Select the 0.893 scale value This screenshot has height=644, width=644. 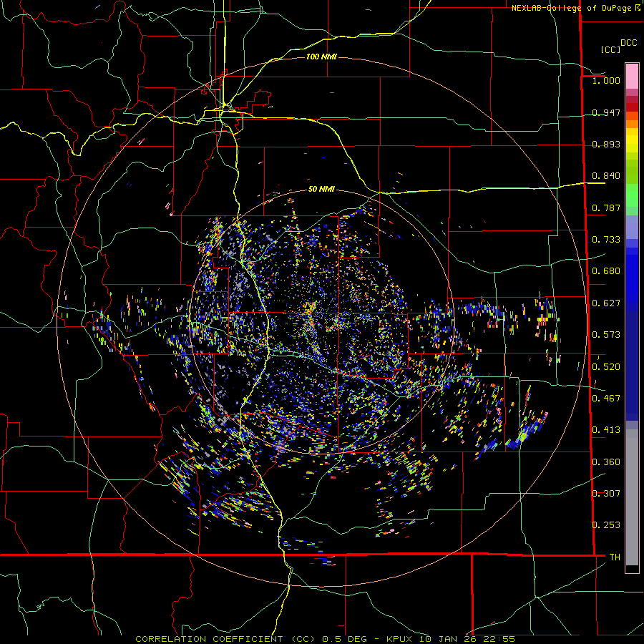(606, 144)
